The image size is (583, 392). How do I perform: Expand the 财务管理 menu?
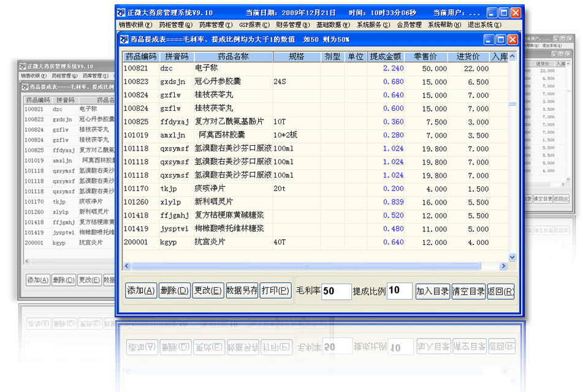click(292, 25)
